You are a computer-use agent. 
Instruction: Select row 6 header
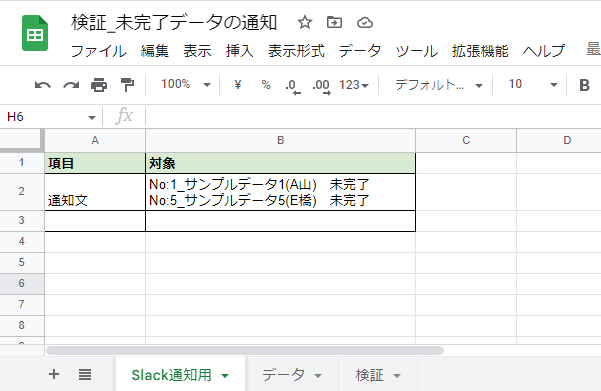pyautogui.click(x=22, y=283)
